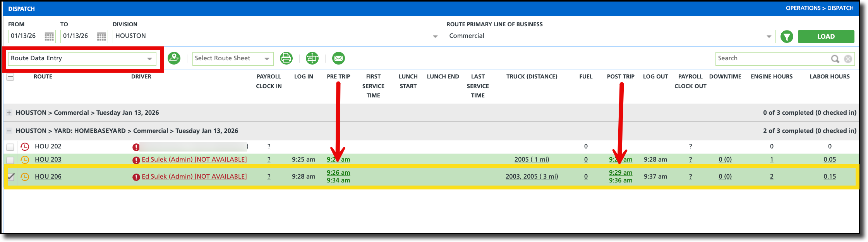
Task: Click fuel value 0 for HOU 202
Action: coord(586,146)
